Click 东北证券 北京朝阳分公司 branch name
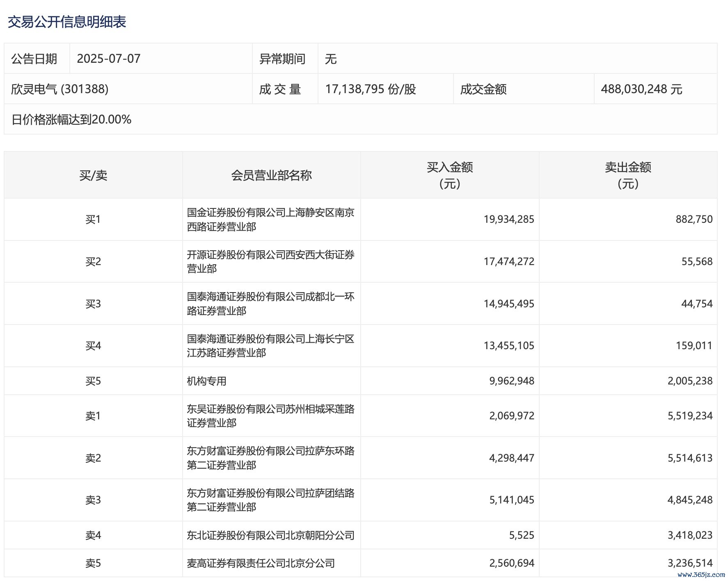This screenshot has height=581, width=728. (271, 535)
